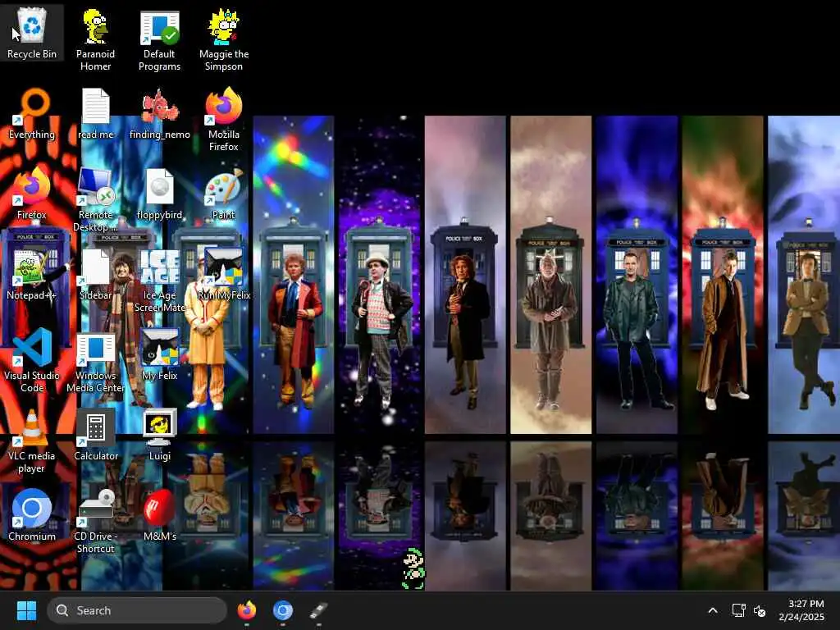Viewport: 840px width, 630px height.
Task: Open the Recycle Bin desktop icon
Action: (32, 33)
